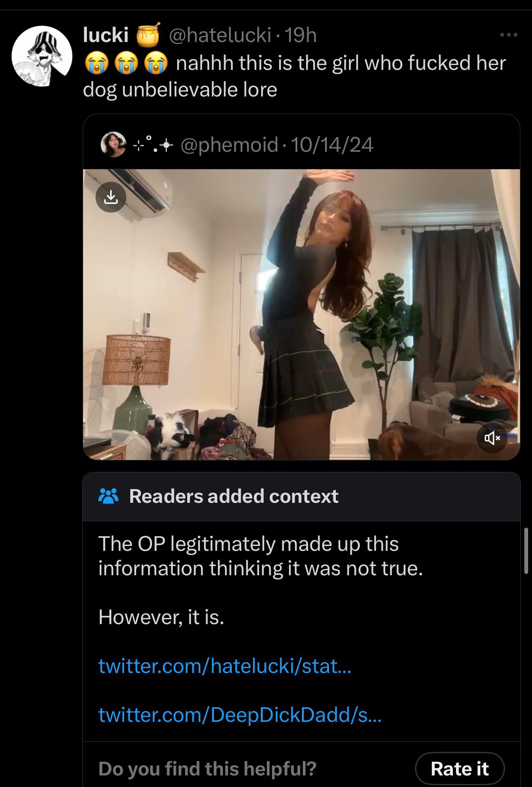532x787 pixels.
Task: Click the scrollbar thumb on the right
Action: [526, 551]
